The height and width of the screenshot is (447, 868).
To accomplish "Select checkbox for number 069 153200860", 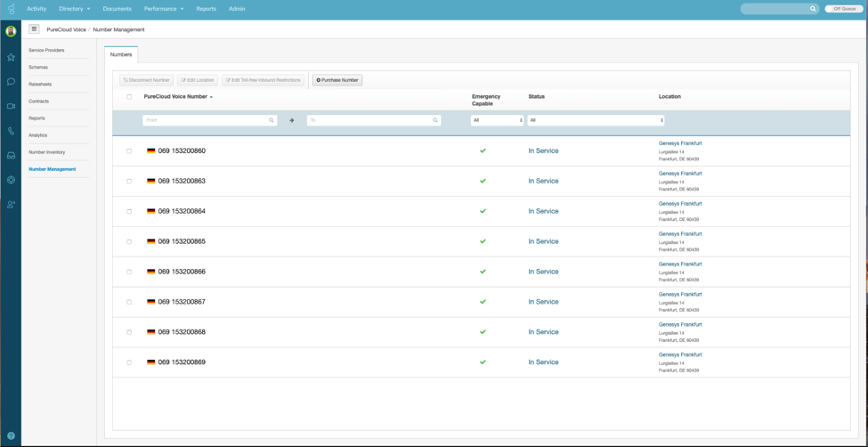I will click(129, 151).
